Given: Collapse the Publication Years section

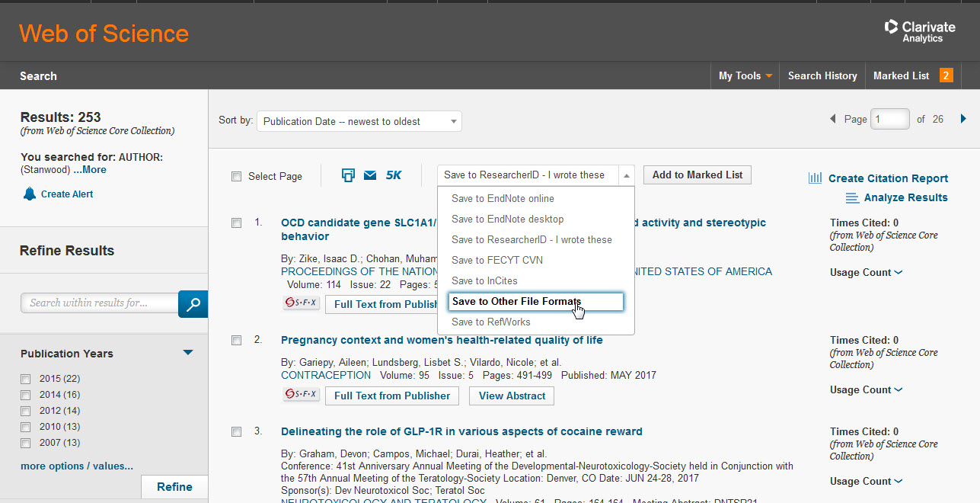Looking at the screenshot, I should pyautogui.click(x=188, y=353).
